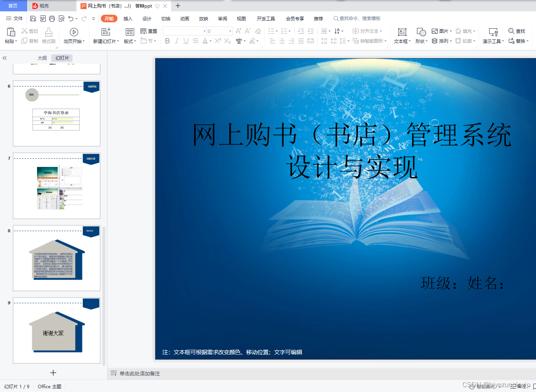Start slideshow from current slide (当页开始)

[74, 32]
